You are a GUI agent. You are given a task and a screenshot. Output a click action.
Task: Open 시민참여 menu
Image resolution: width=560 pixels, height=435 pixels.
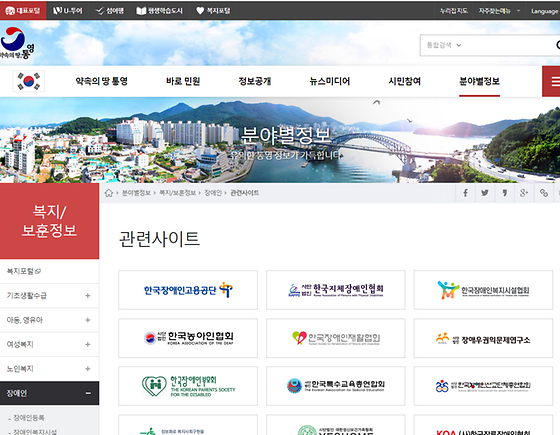405,81
